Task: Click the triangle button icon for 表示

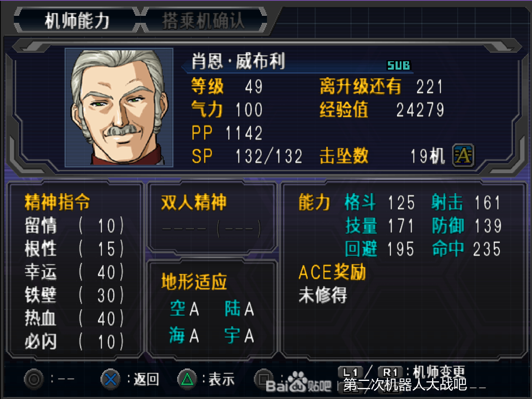Action: [x=188, y=379]
